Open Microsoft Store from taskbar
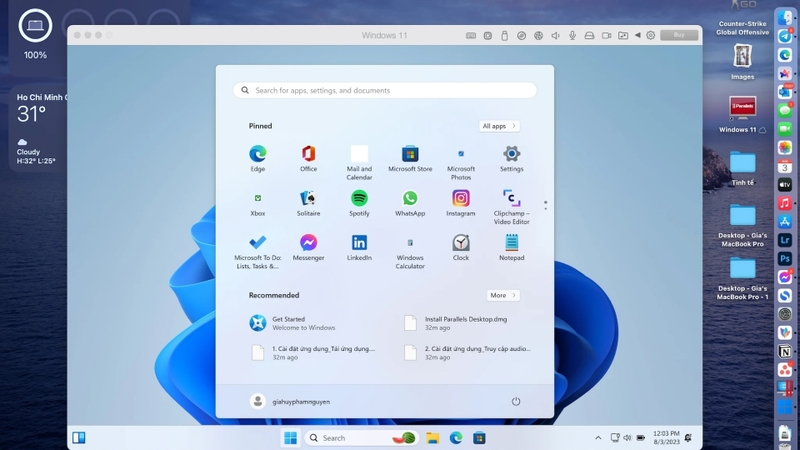Viewport: 800px width, 450px height. (479, 438)
